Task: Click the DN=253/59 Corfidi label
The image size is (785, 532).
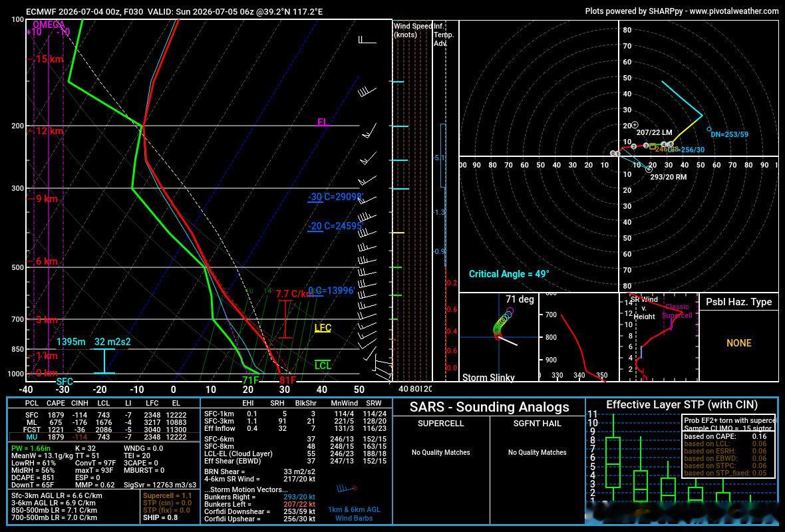Action: tap(729, 134)
